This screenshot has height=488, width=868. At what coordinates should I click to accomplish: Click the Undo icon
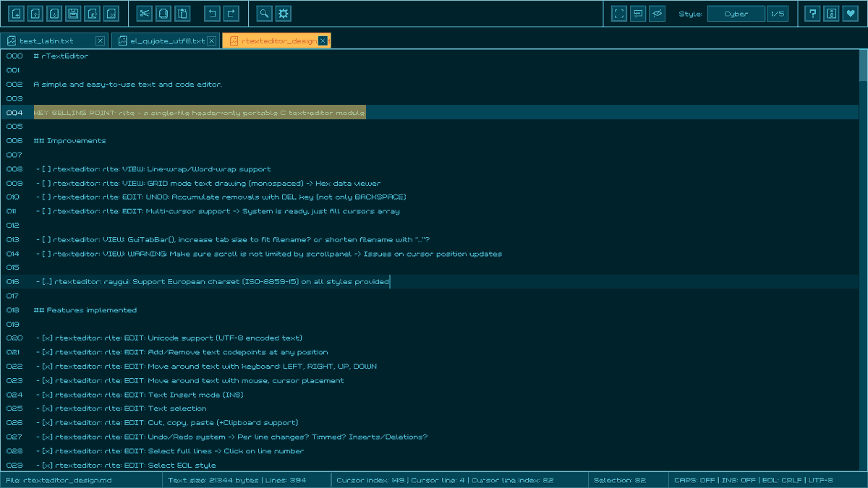pyautogui.click(x=211, y=13)
